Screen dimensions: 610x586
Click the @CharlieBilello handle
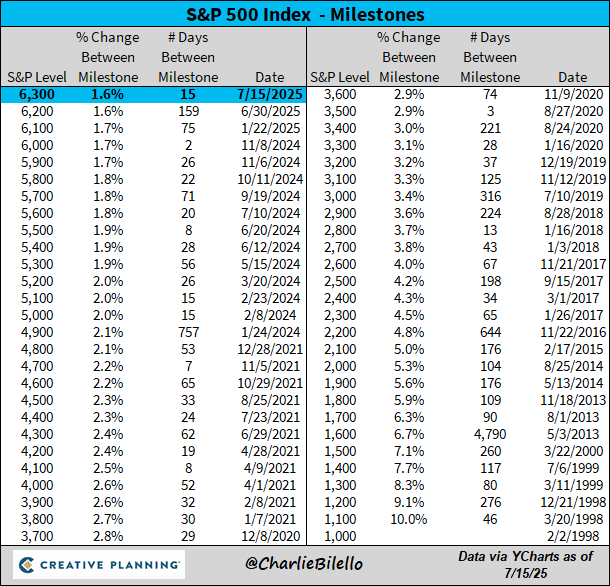(x=304, y=564)
